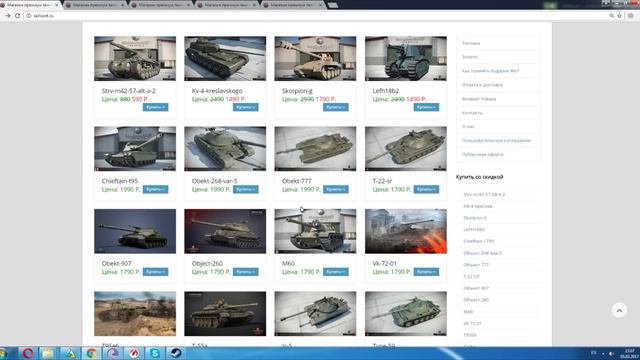Click the browser forward arrow

[x=8, y=16]
